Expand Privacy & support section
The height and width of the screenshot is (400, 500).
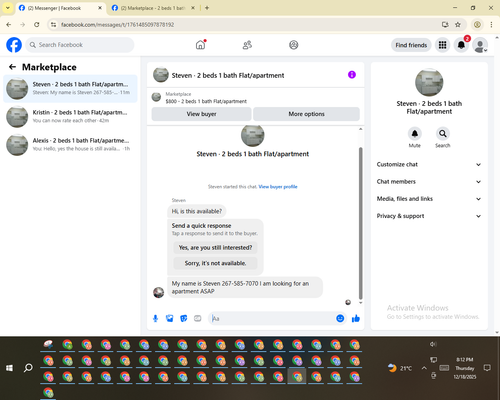[x=429, y=216]
